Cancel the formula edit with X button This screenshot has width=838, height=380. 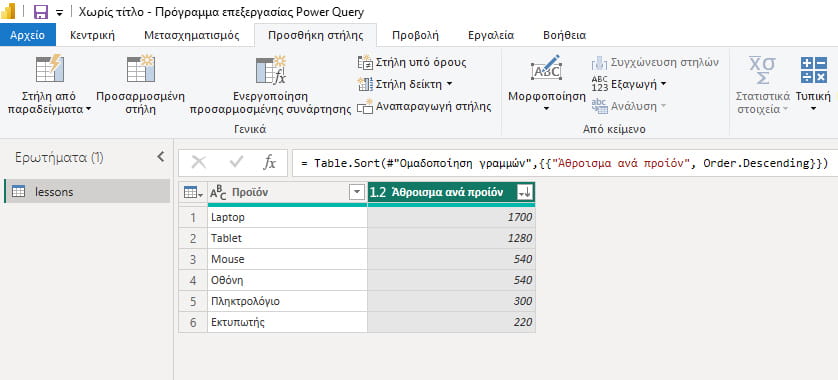coord(199,162)
